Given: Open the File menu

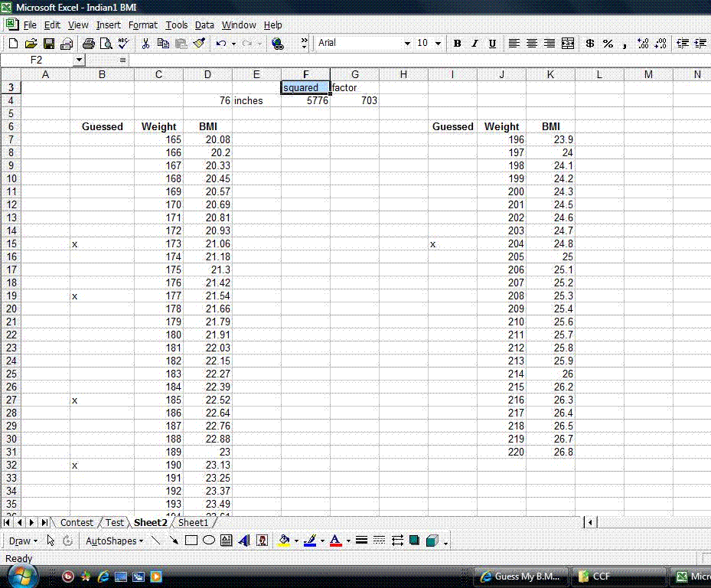Looking at the screenshot, I should [30, 25].
